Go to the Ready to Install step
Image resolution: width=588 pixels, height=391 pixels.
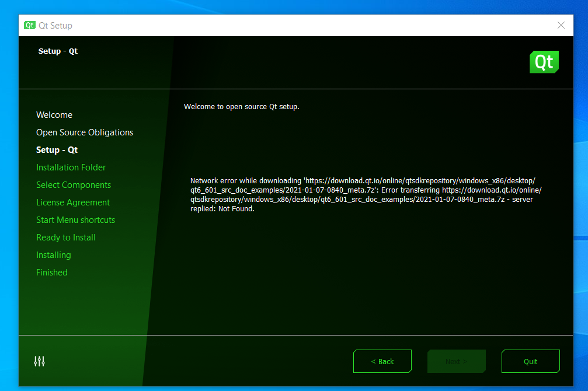pyautogui.click(x=66, y=238)
